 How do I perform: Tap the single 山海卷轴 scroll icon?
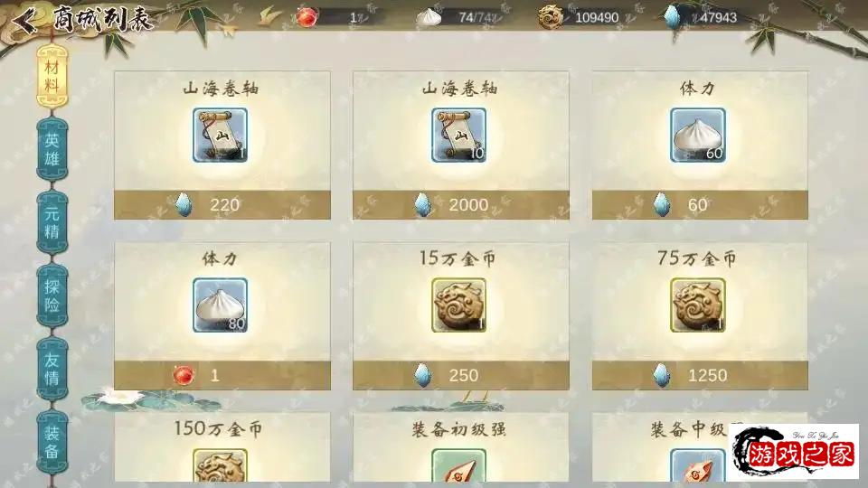coord(221,135)
